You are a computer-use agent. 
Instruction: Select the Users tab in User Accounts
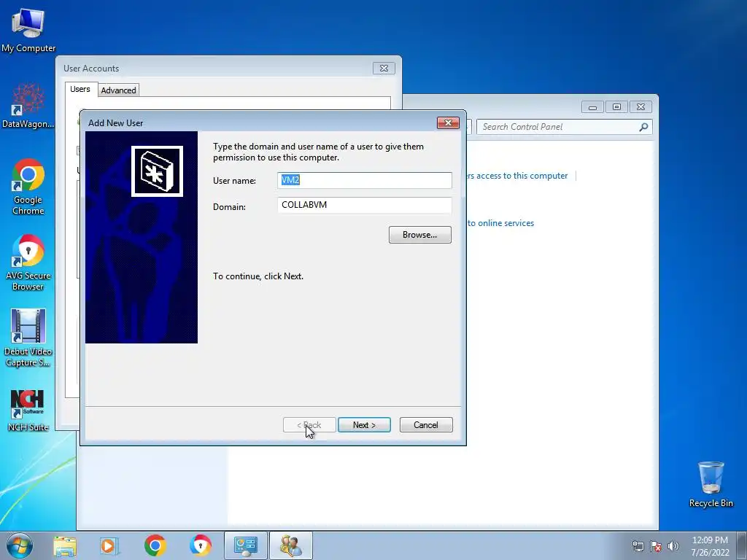80,89
